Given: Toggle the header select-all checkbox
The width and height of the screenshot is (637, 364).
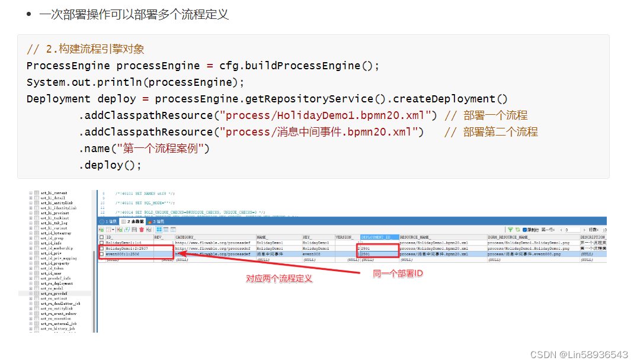Looking at the screenshot, I should point(101,237).
